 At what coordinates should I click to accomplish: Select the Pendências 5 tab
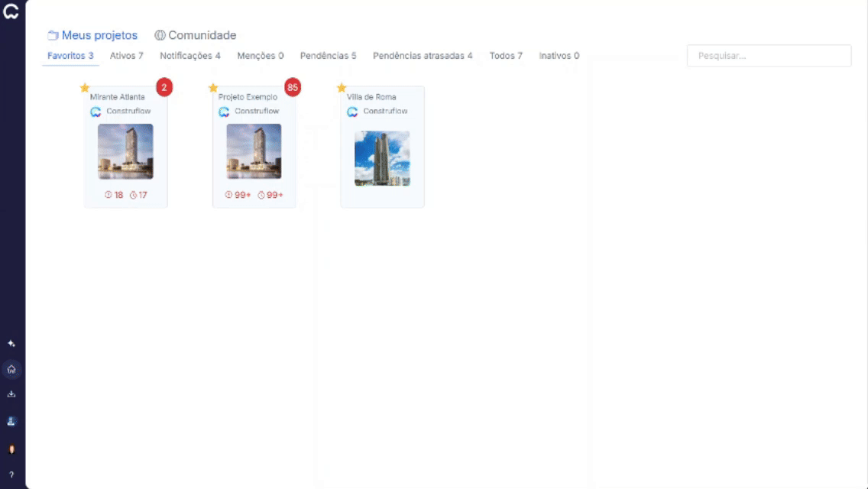point(329,56)
